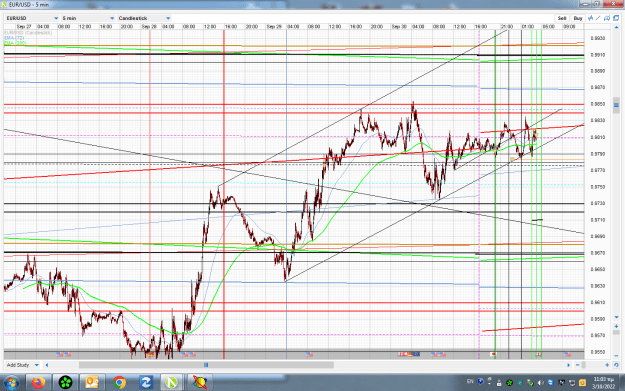Open the blue arrows sync app on taskbar

[x=145, y=383]
